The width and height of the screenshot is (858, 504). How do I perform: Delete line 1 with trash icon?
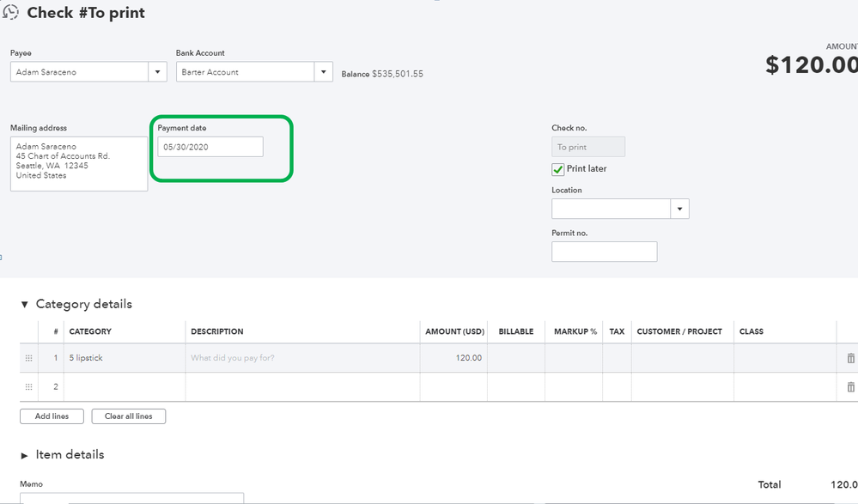pyautogui.click(x=850, y=358)
